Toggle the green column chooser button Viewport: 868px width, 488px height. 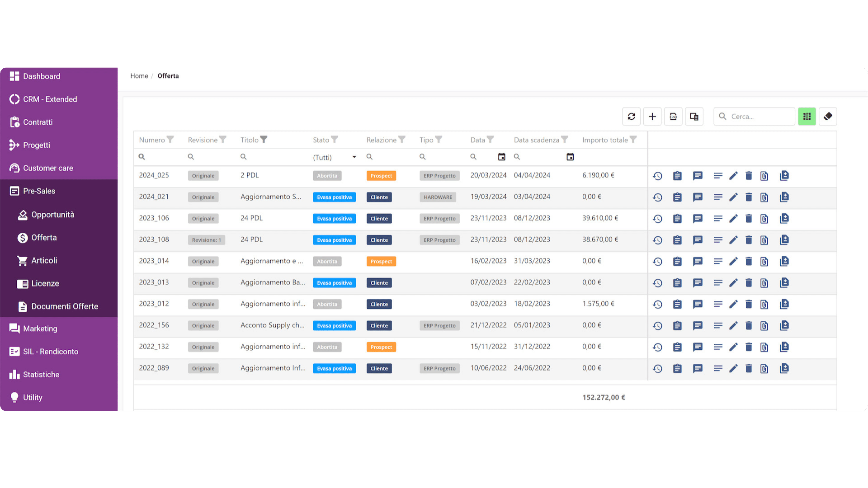[807, 117]
